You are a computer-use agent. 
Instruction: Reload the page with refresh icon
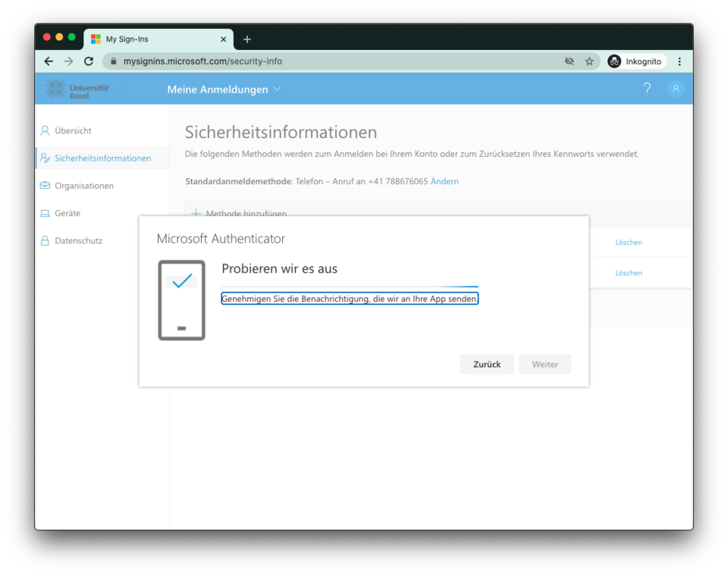pyautogui.click(x=89, y=61)
